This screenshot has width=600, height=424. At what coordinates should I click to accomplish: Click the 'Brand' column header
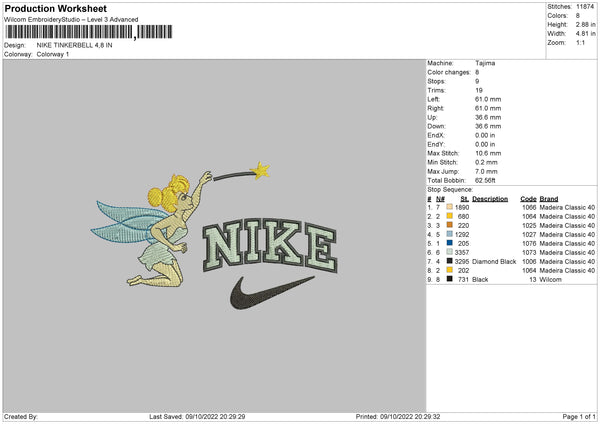(549, 199)
